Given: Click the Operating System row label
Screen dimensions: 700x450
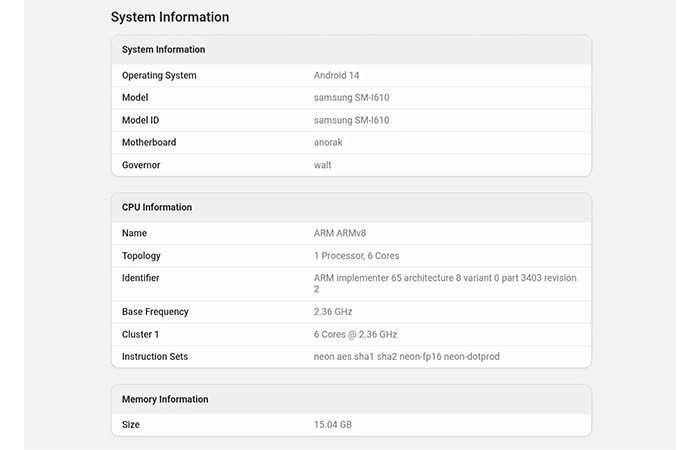Looking at the screenshot, I should 159,75.
